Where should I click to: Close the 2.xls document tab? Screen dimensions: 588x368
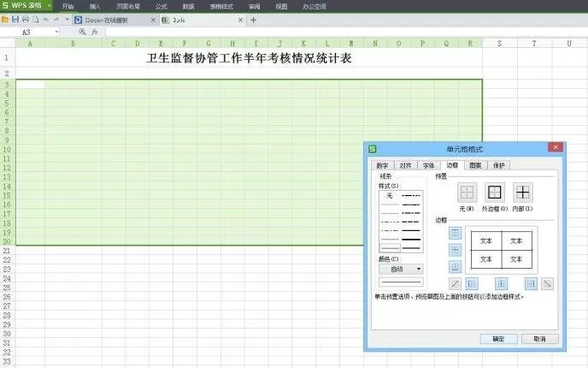[241, 21]
